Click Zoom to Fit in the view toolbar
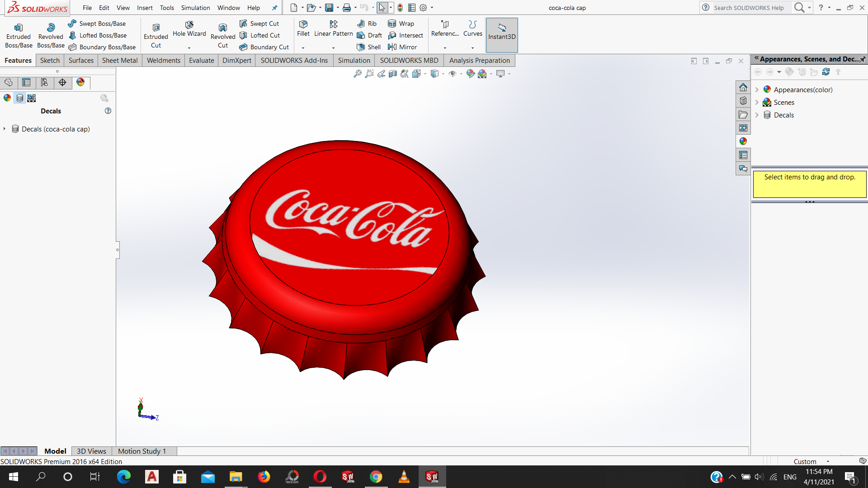Viewport: 868px width, 488px height. pyautogui.click(x=357, y=74)
